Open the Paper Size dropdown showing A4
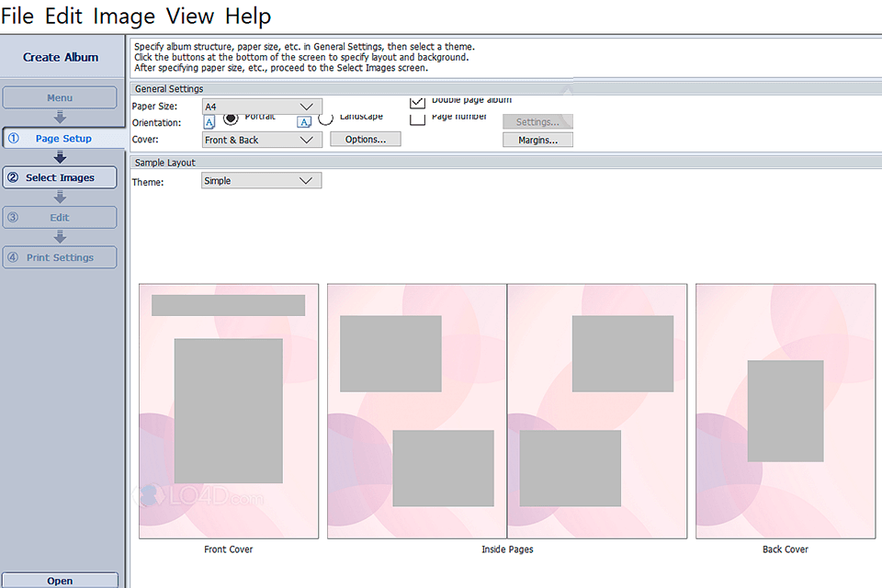Screen dimensions: 882x588 pyautogui.click(x=261, y=106)
